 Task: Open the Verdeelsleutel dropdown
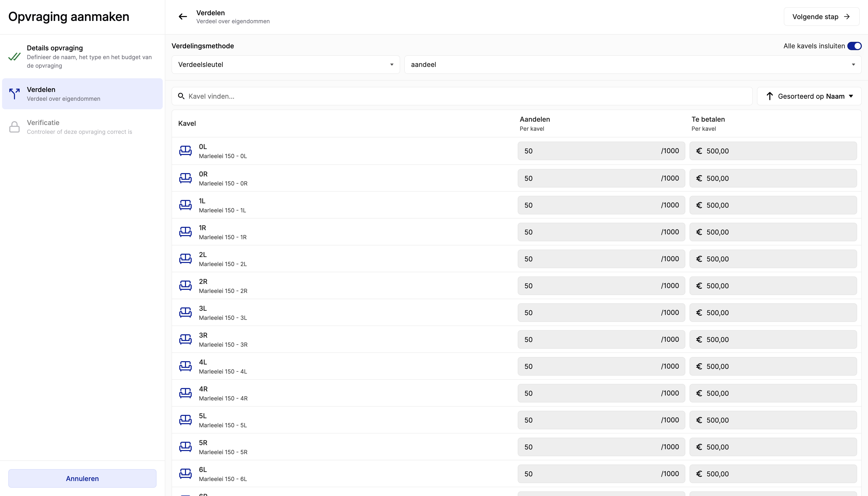(285, 65)
